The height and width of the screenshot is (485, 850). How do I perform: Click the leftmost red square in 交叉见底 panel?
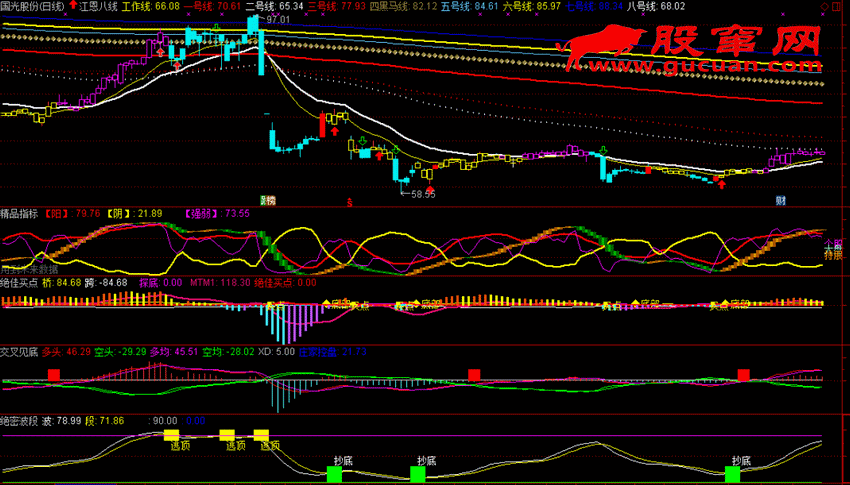pos(54,375)
